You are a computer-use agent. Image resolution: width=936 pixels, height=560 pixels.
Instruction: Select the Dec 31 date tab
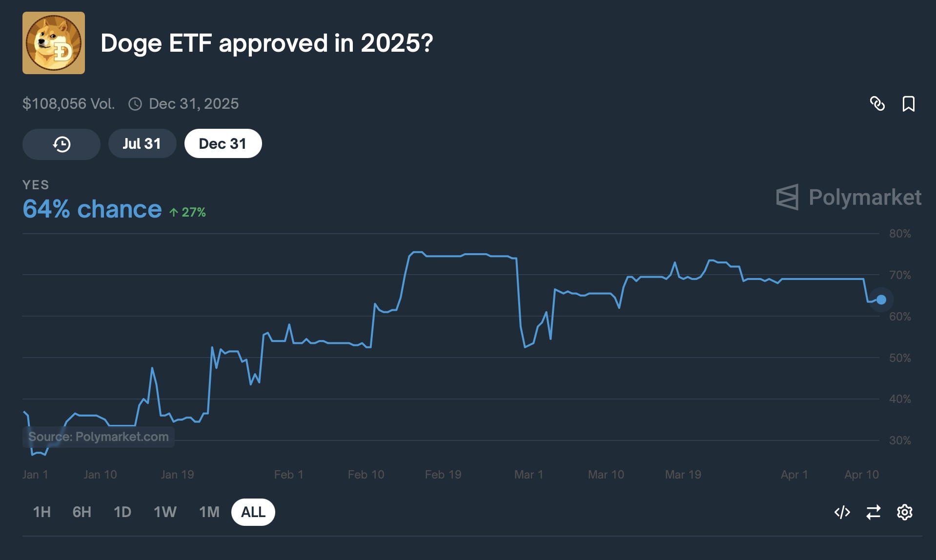point(223,144)
